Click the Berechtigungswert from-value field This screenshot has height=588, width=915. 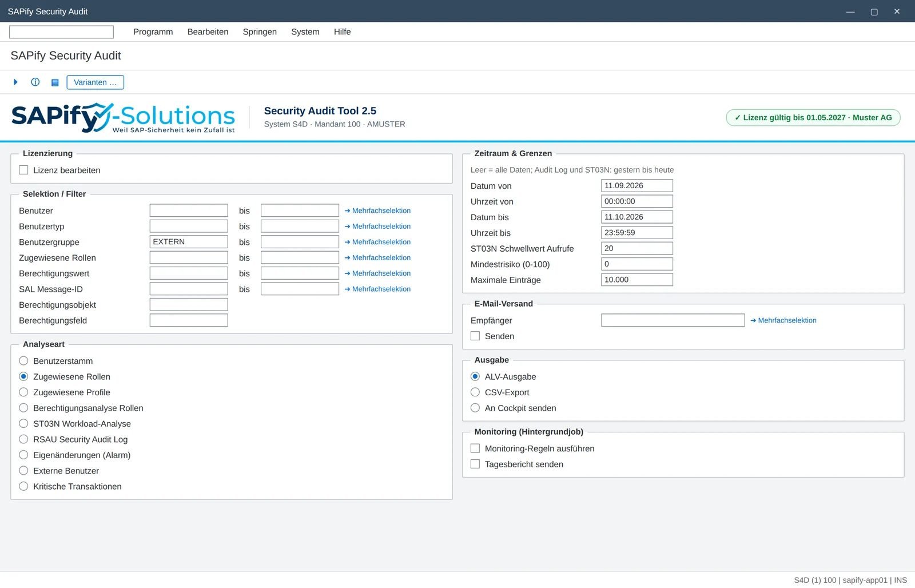pyautogui.click(x=189, y=273)
